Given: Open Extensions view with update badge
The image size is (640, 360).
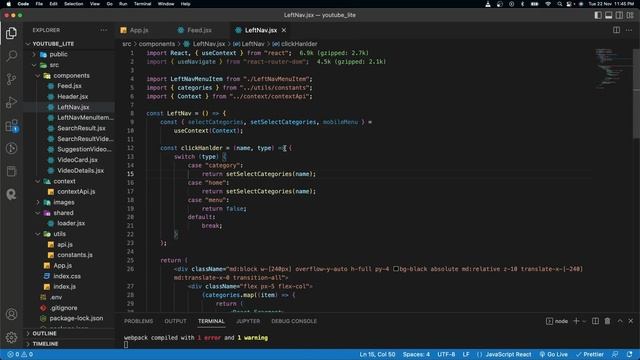Looking at the screenshot, I should click(x=11, y=126).
